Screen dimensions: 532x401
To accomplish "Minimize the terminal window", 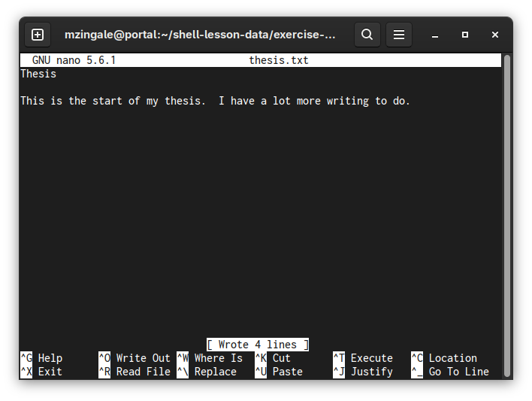I will click(x=435, y=35).
